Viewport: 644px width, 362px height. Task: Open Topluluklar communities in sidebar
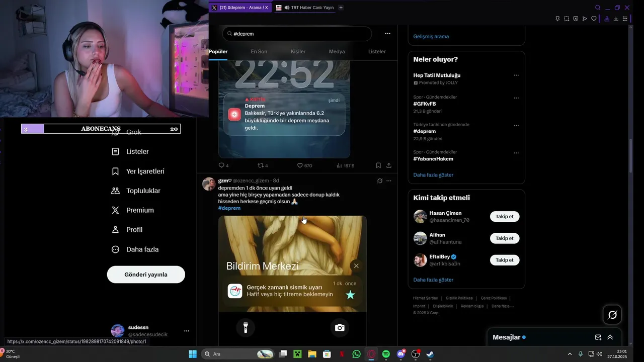(136, 191)
